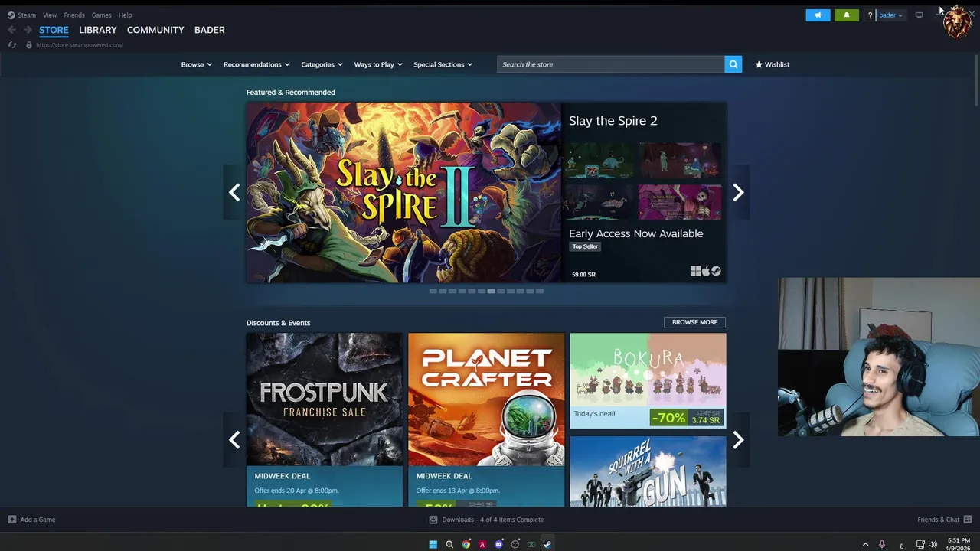Expand the Special Sections dropdown
Screen dimensions: 980x551
pyautogui.click(x=443, y=64)
